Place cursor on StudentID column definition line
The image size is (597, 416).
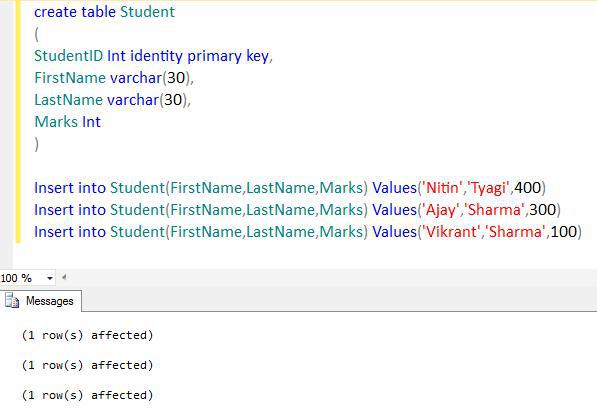[153, 56]
